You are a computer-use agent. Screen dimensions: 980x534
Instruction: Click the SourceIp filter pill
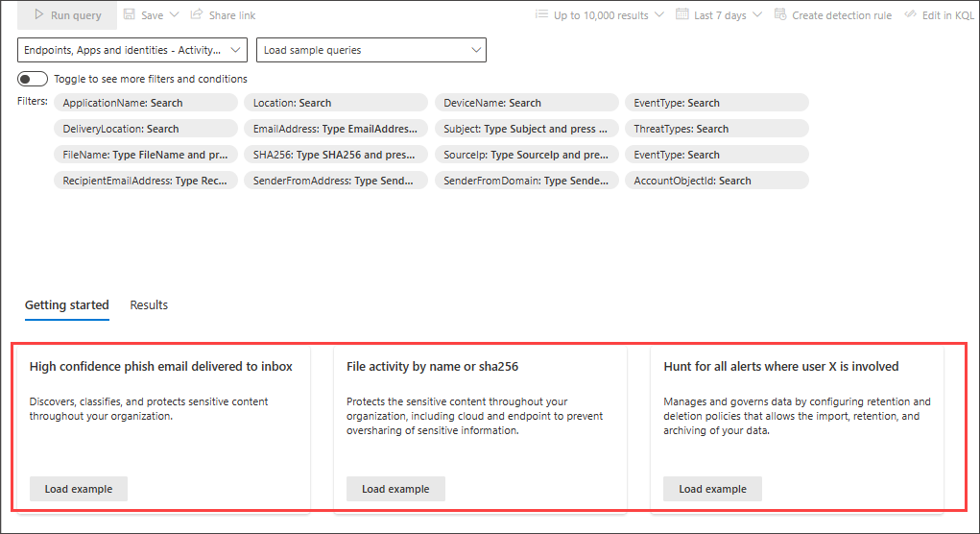click(x=527, y=155)
